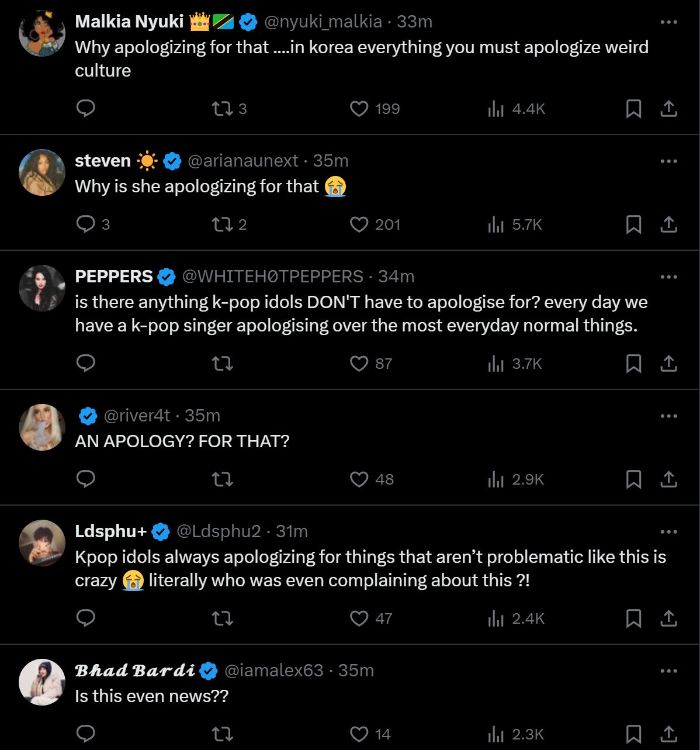This screenshot has width=700, height=750.
Task: Open the 35m timestamp on @river4t's tweet
Action: (x=202, y=416)
